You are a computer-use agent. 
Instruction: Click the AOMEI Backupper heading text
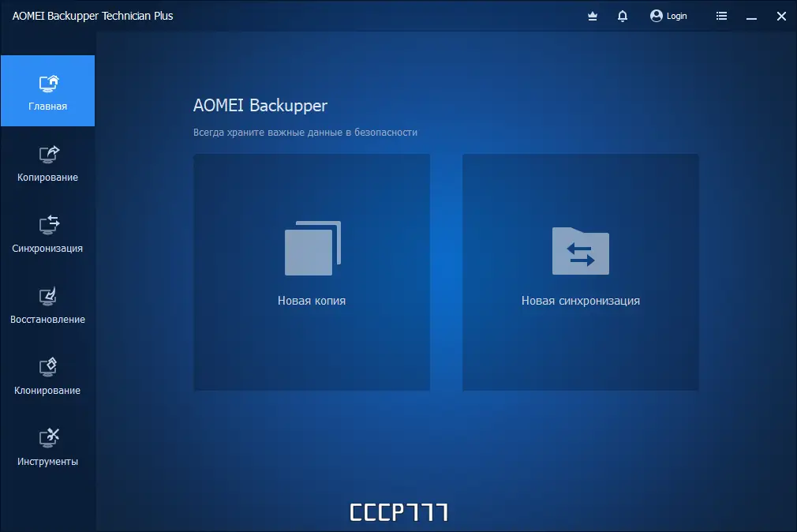(261, 105)
